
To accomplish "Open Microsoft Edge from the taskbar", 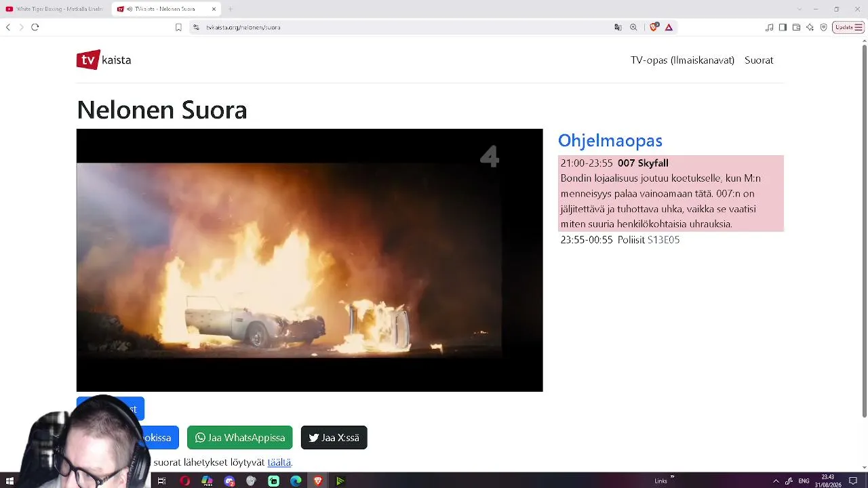I will (296, 481).
